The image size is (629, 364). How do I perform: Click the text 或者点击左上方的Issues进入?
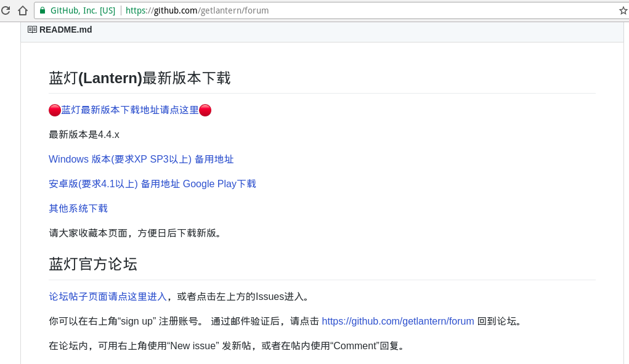[240, 296]
